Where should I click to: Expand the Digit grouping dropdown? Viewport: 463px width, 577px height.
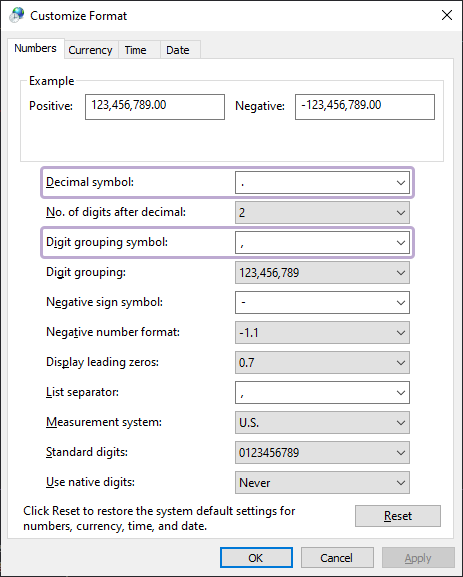click(x=322, y=273)
